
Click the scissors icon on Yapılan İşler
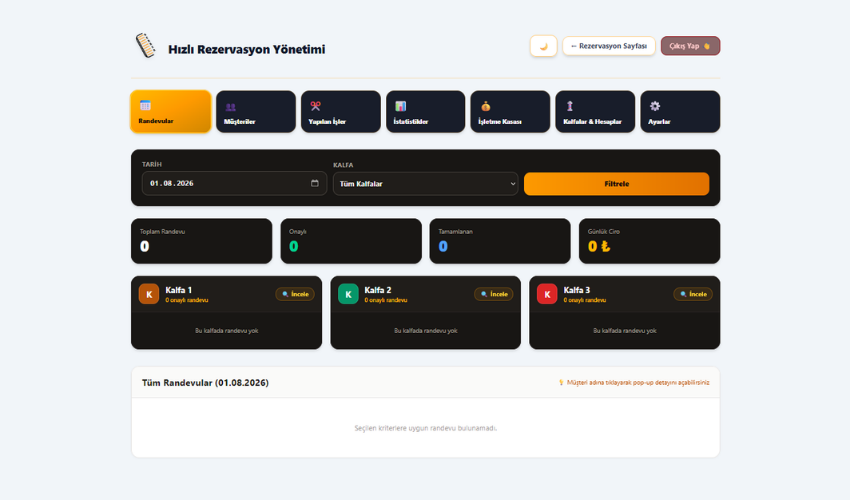pyautogui.click(x=315, y=106)
